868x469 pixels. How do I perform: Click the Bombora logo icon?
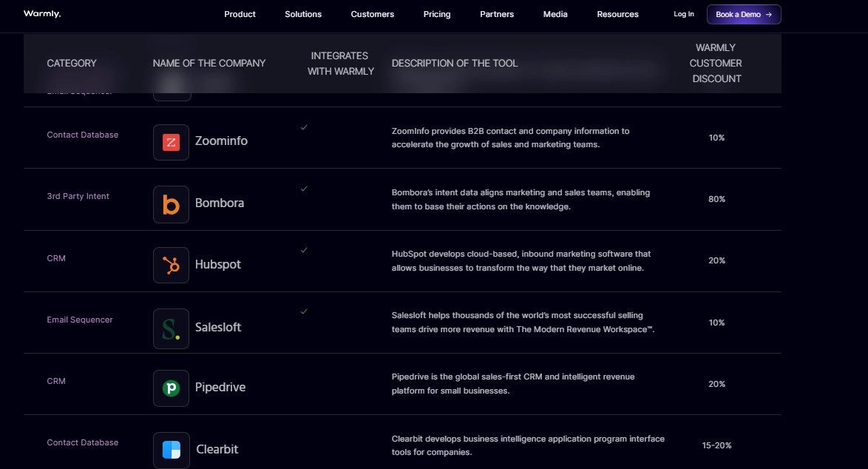point(171,204)
